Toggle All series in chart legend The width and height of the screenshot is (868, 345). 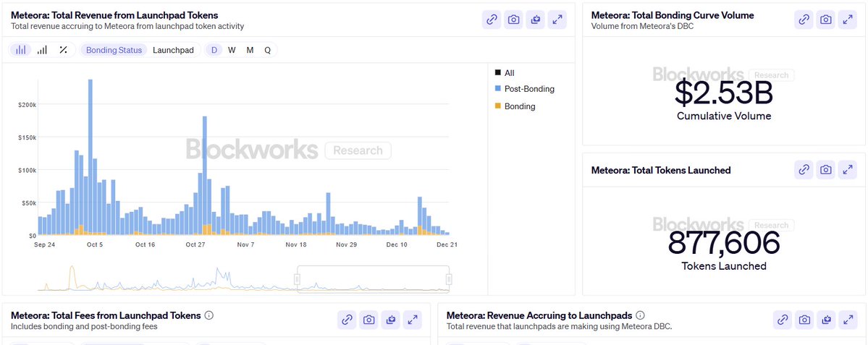505,73
